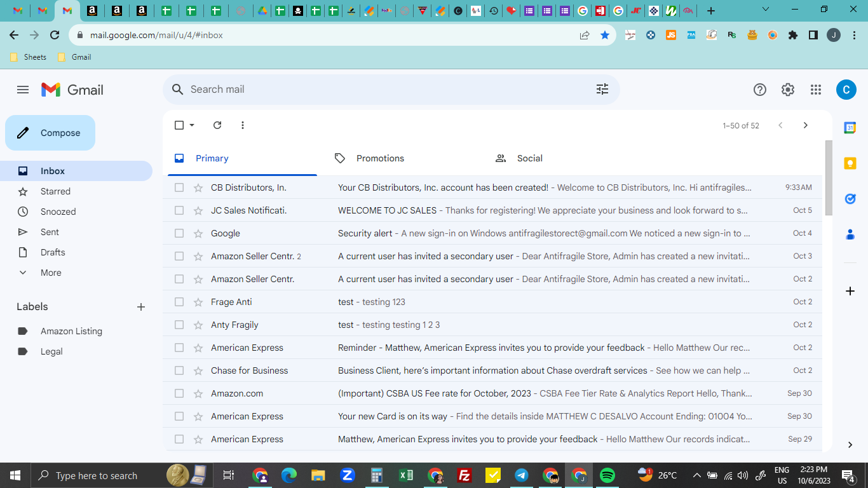Grab the inbox vertical scrollbar thumb
The height and width of the screenshot is (488, 868).
[829, 178]
